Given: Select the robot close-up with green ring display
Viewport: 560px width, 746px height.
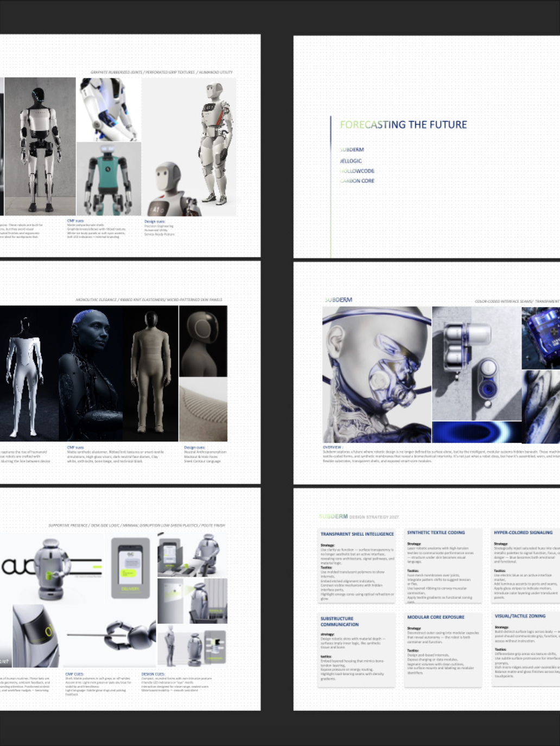Looking at the screenshot, I should [x=36, y=635].
